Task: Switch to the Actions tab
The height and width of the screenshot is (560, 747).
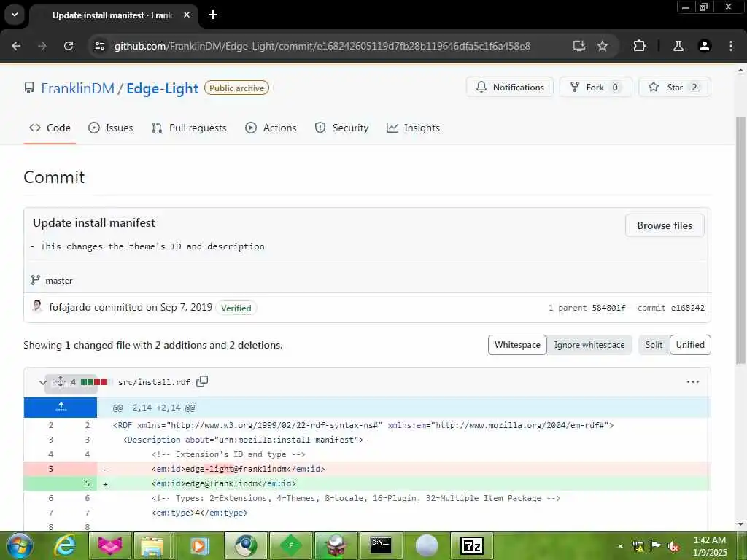Action: click(271, 128)
